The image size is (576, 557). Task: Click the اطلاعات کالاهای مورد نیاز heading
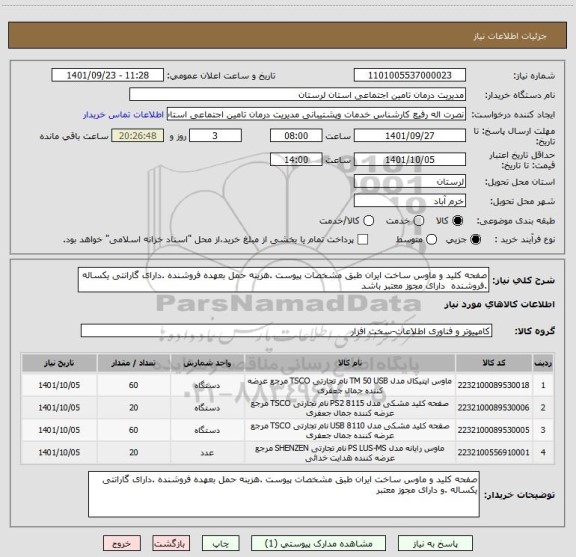click(x=500, y=305)
